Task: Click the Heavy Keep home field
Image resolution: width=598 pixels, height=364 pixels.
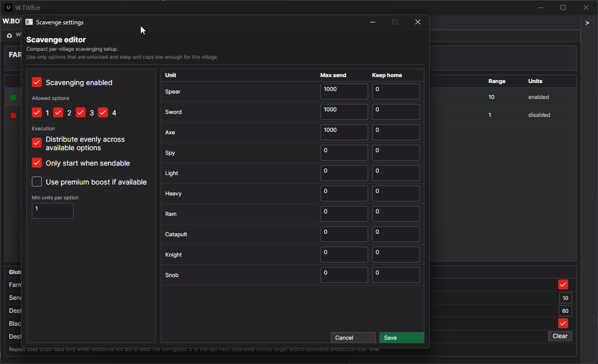Action: click(x=396, y=193)
